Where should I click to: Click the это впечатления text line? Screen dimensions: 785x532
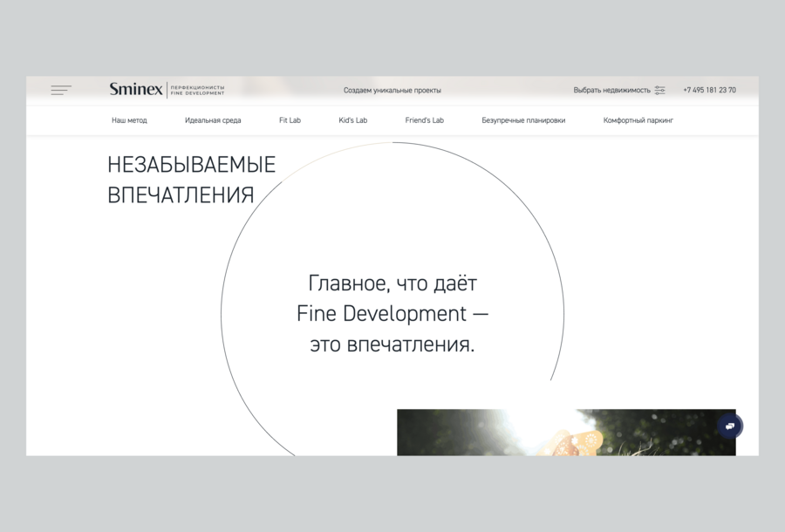coord(392,344)
